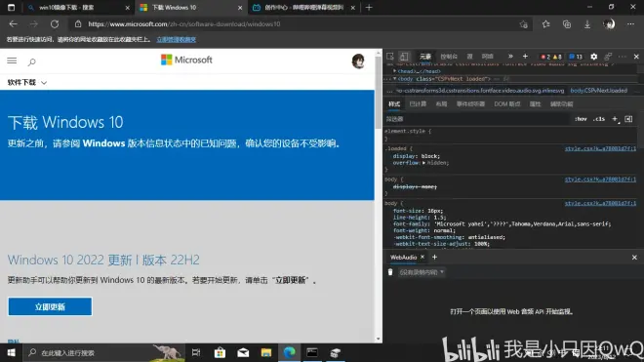The width and height of the screenshot is (644, 362).
Task: Close the WebAudio drawer tab
Action: tap(423, 257)
